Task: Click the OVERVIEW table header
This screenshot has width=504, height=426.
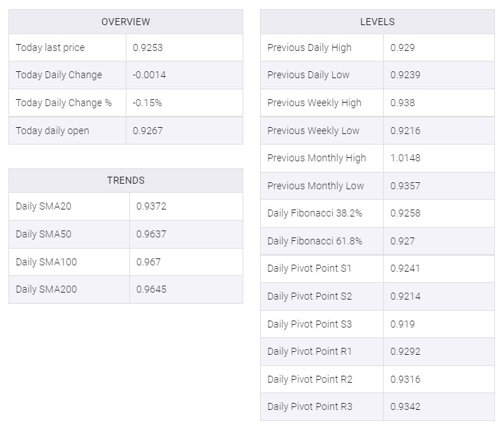Action: click(x=125, y=22)
